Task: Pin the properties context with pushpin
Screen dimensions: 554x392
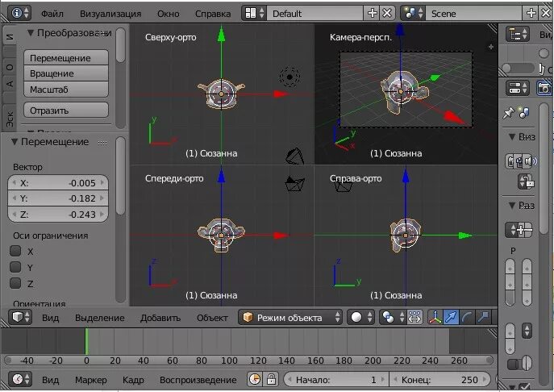Action: 508,113
